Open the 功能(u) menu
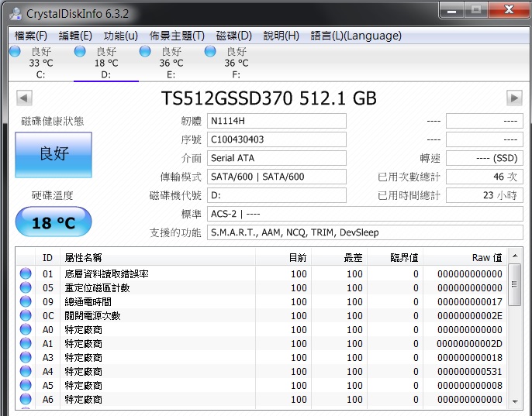This screenshot has height=416, width=532. tap(121, 36)
